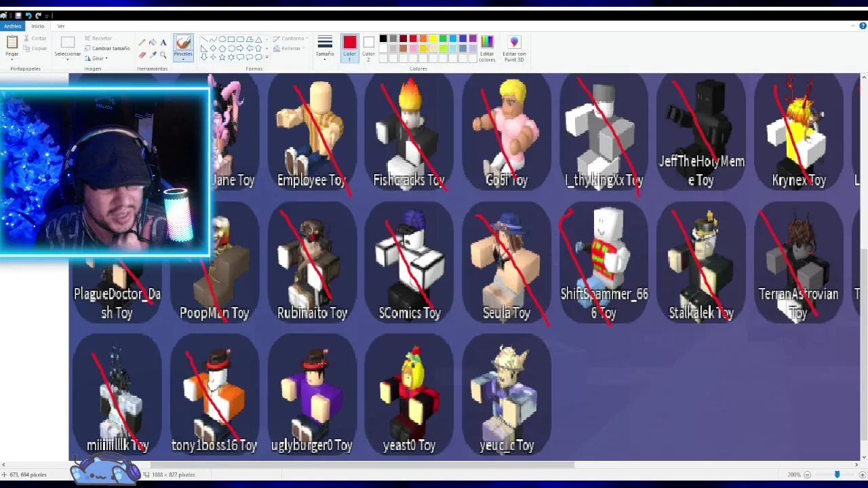Adjust the zoom slider handle
868x488 pixels.
837,474
